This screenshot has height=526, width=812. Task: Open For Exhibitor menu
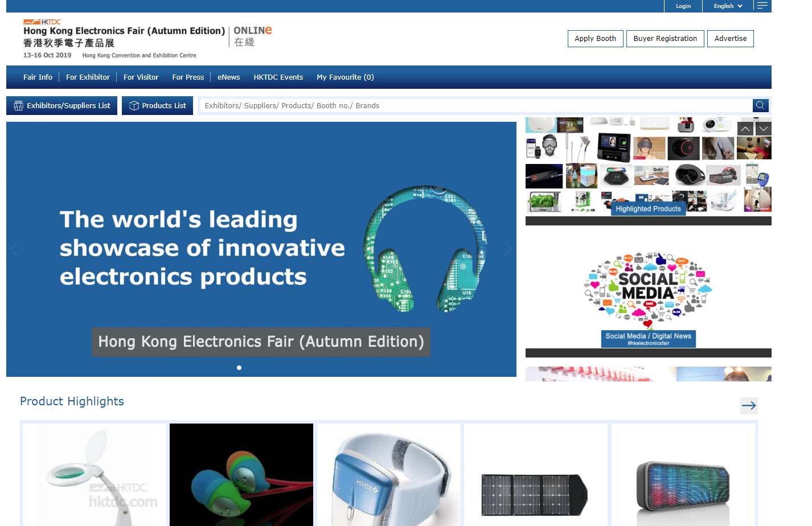coord(88,77)
